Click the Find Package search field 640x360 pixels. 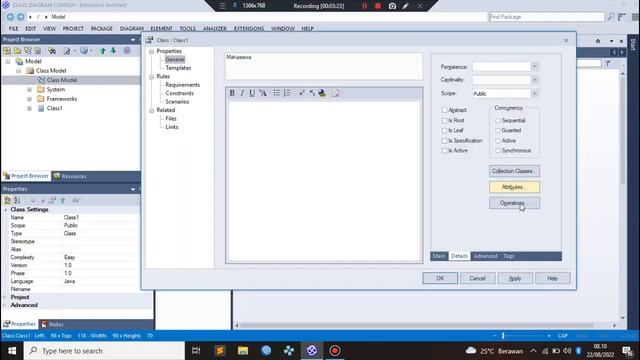click(x=547, y=17)
